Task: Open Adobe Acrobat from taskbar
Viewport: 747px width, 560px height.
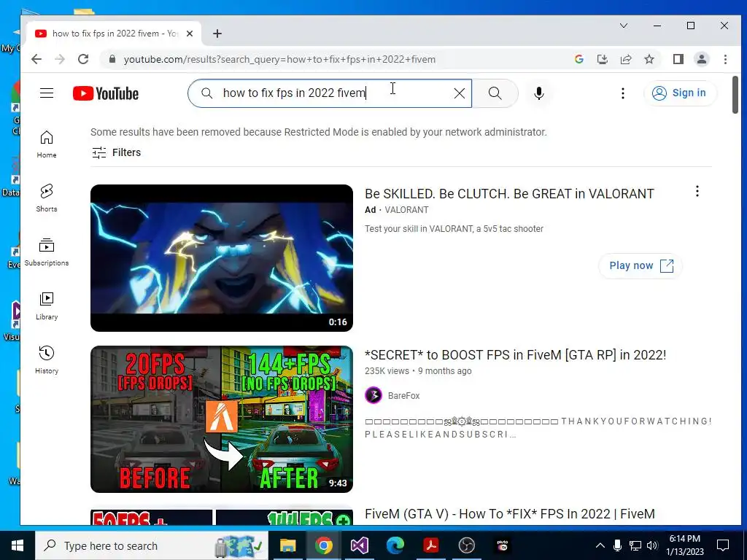Action: pos(430,545)
